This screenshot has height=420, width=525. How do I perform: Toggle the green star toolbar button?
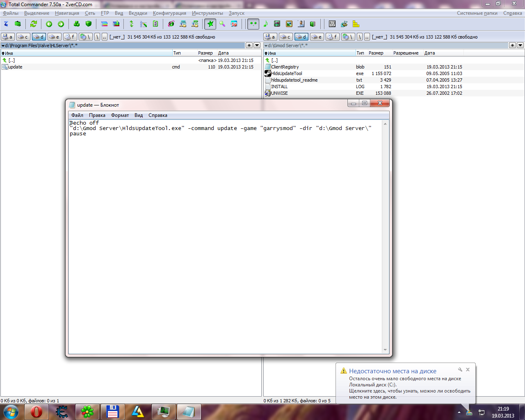(x=210, y=24)
